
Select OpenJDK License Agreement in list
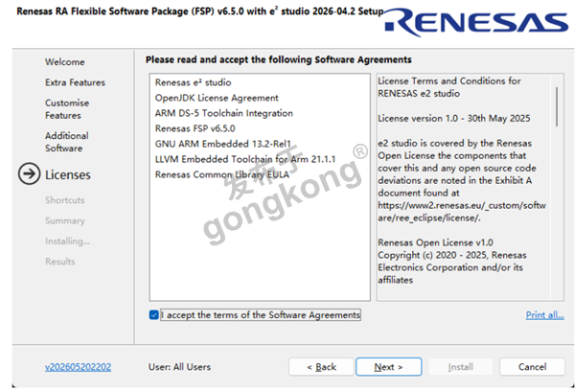(x=217, y=98)
